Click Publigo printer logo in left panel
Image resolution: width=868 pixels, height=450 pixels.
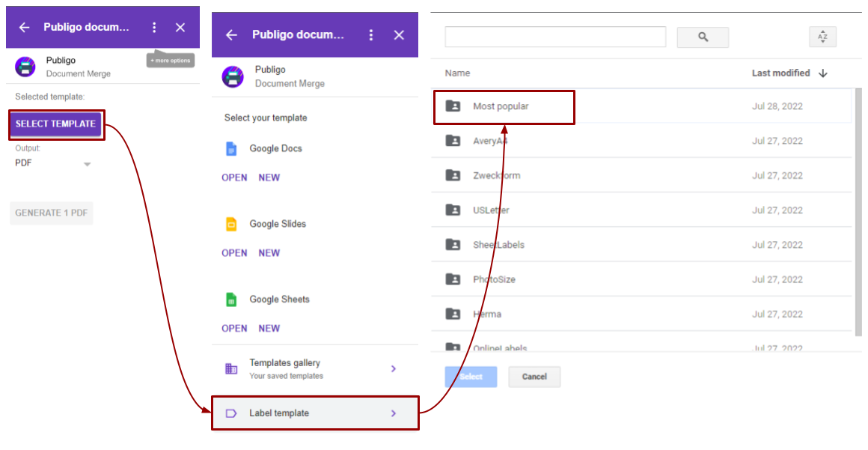pyautogui.click(x=25, y=67)
